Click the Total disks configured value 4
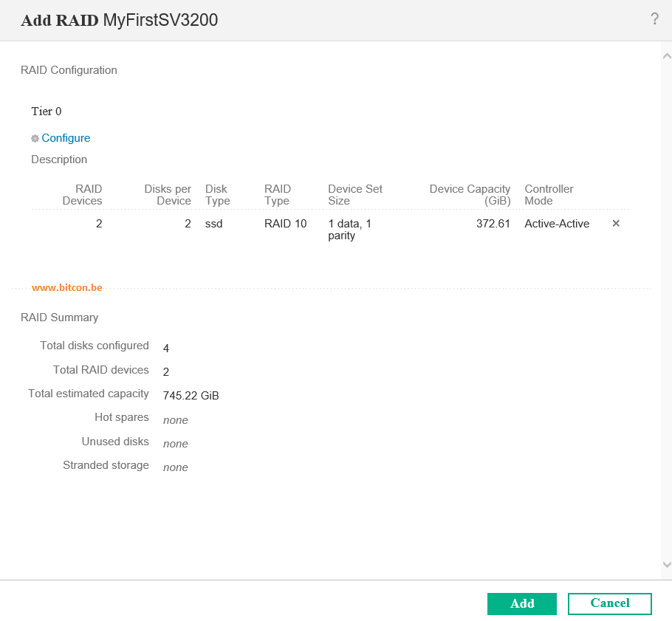Screen dimensions: 672x621 point(166,348)
